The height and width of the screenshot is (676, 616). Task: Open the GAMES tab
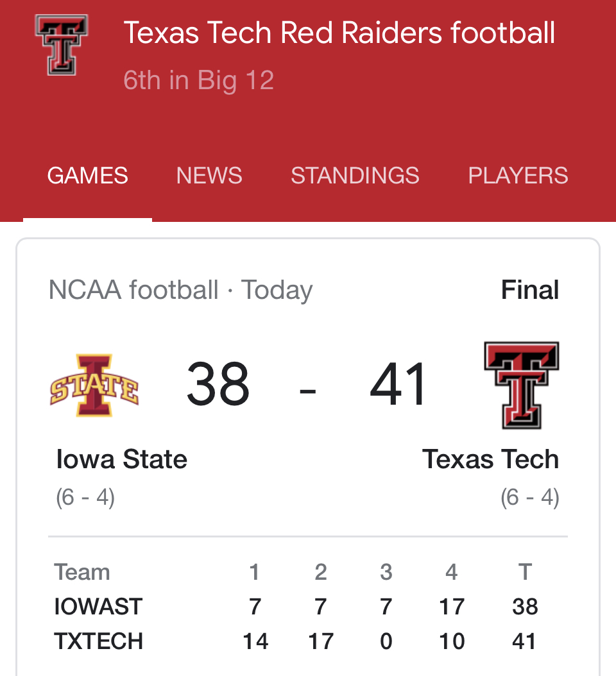(x=88, y=176)
